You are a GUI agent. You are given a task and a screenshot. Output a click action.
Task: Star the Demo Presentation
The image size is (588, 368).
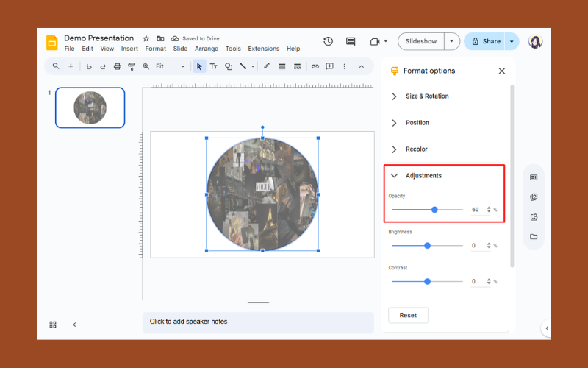[146, 38]
